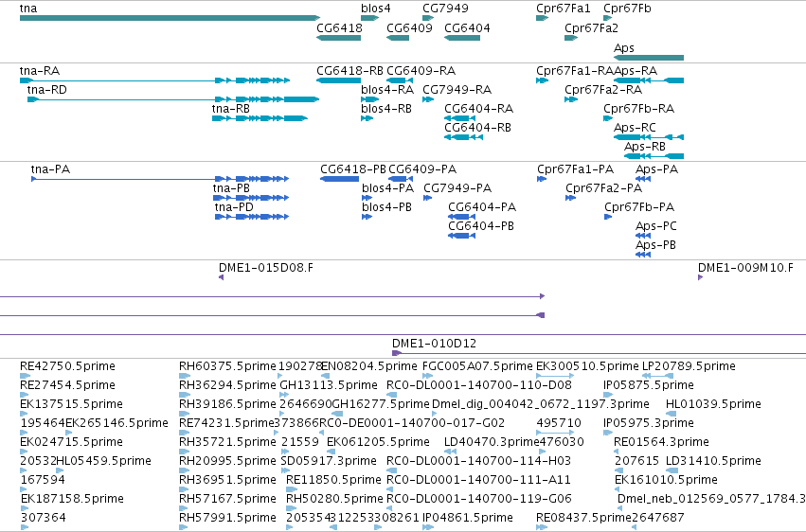Select the tna gene bar

[x=170, y=18]
